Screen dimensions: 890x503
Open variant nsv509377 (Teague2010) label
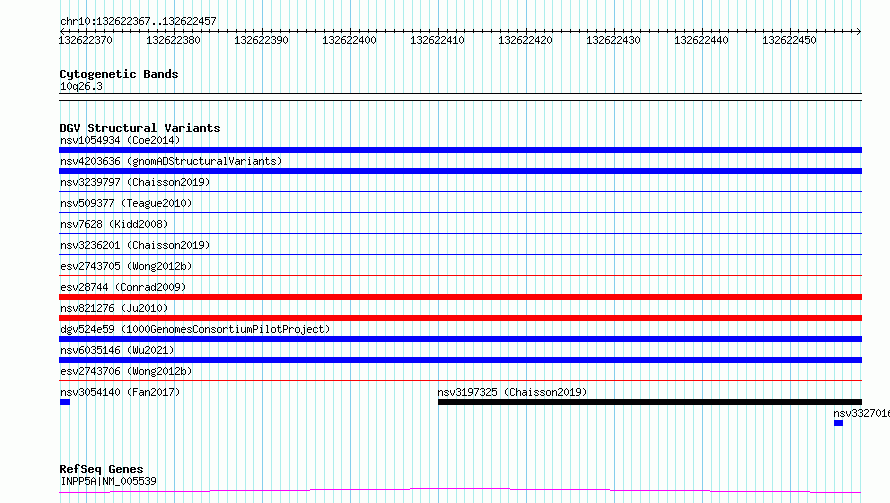coord(126,203)
